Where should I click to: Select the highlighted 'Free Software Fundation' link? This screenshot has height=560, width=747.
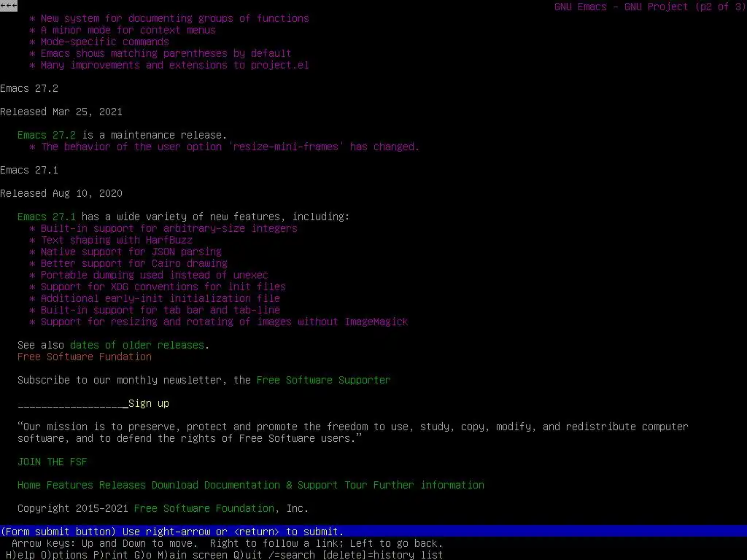[x=85, y=357]
